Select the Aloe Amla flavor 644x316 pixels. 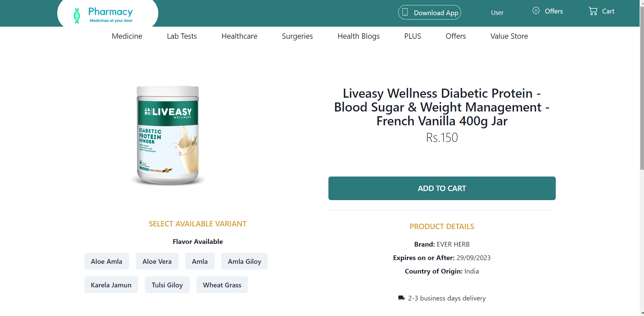(x=106, y=261)
